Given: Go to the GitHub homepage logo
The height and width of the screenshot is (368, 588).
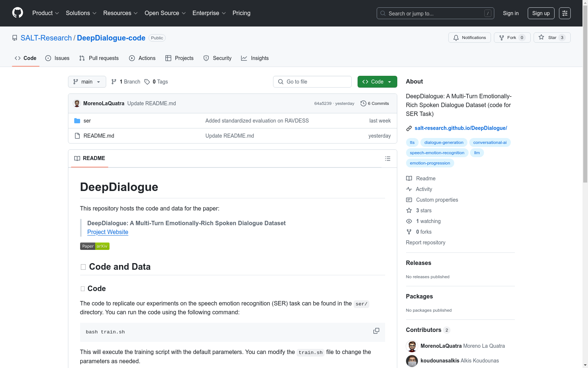Looking at the screenshot, I should [x=18, y=13].
